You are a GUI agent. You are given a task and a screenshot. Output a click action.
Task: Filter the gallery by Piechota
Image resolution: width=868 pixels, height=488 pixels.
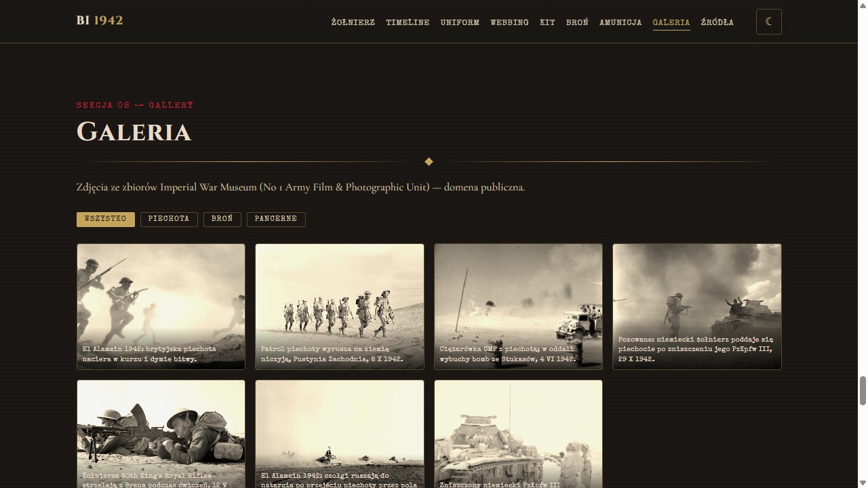pyautogui.click(x=169, y=219)
